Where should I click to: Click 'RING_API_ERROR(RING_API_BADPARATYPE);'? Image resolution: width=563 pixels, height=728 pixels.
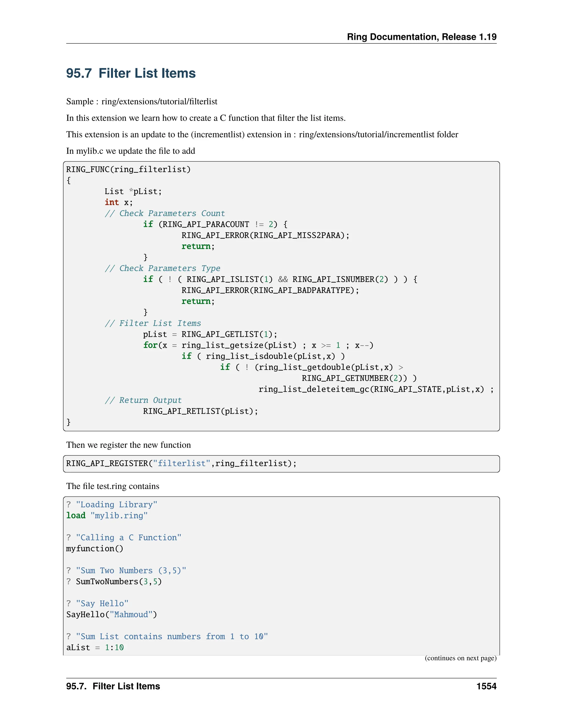(271, 290)
